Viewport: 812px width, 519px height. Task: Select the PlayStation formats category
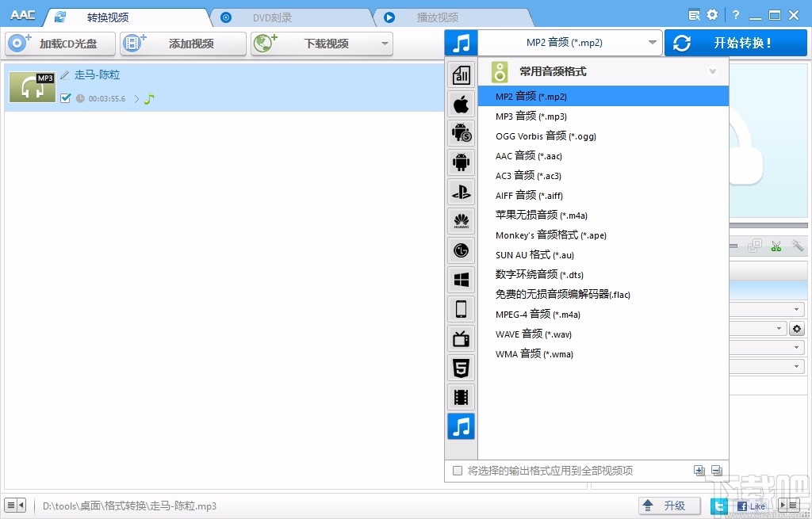point(461,192)
